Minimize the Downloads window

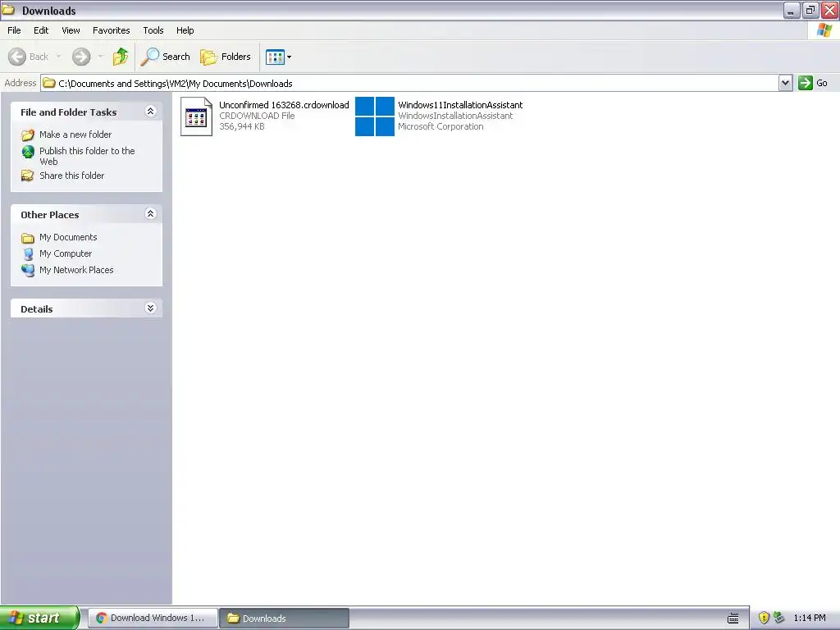[792, 10]
